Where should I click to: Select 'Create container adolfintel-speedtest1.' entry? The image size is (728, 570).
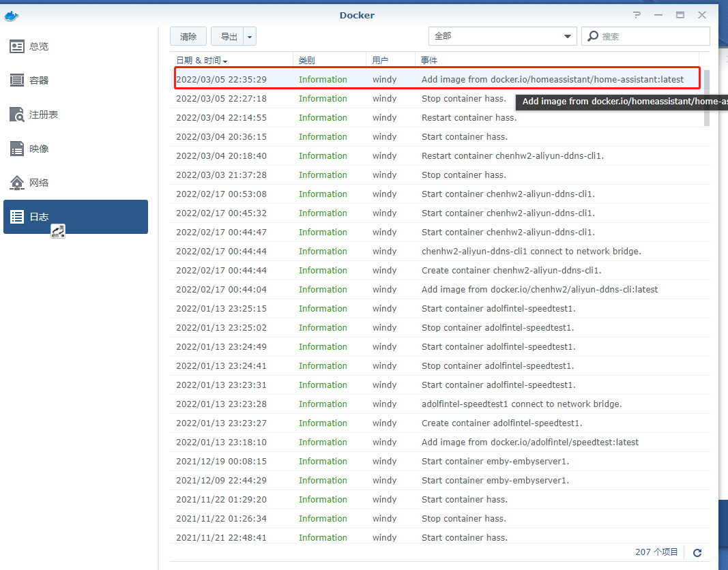point(439,423)
